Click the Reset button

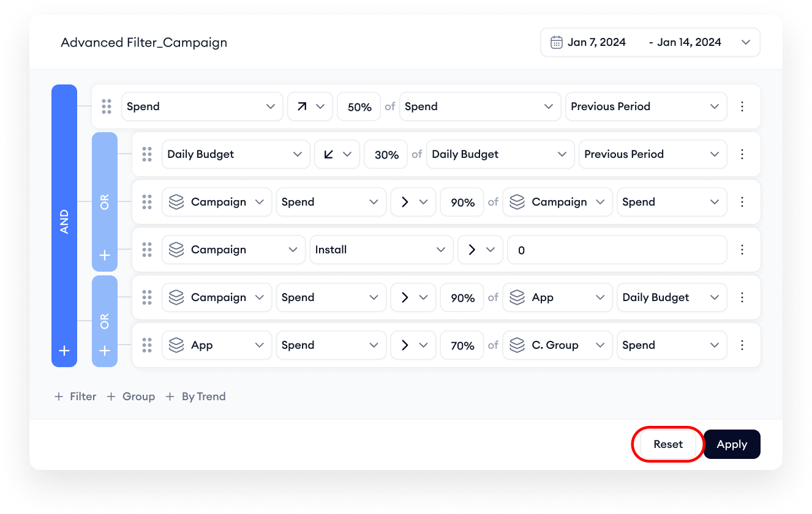(x=667, y=444)
